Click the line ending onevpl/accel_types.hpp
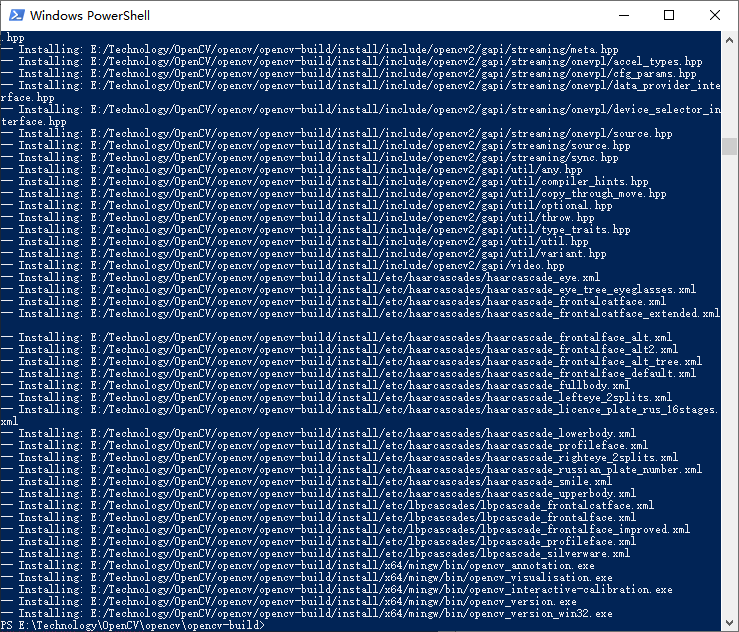The image size is (739, 632). click(x=352, y=61)
